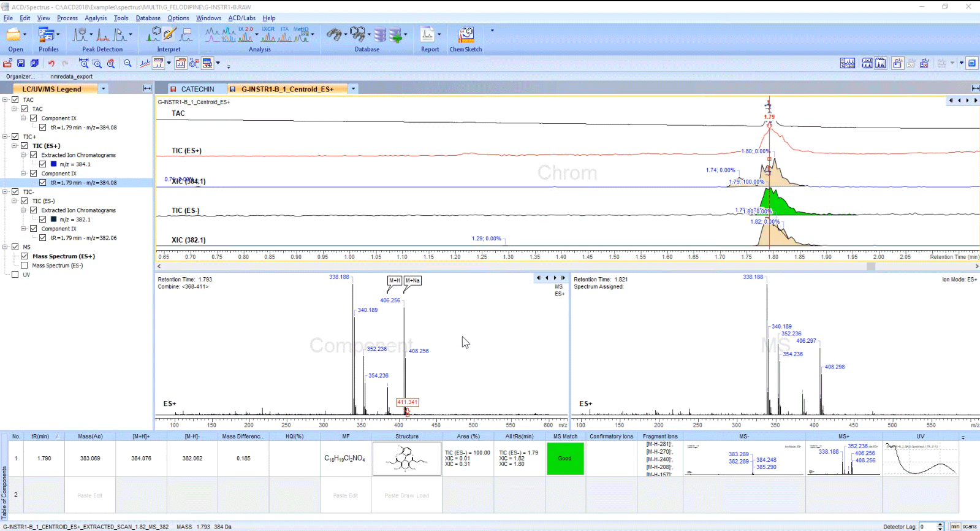Click the min units button
This screenshot has width=980, height=531.
click(955, 526)
